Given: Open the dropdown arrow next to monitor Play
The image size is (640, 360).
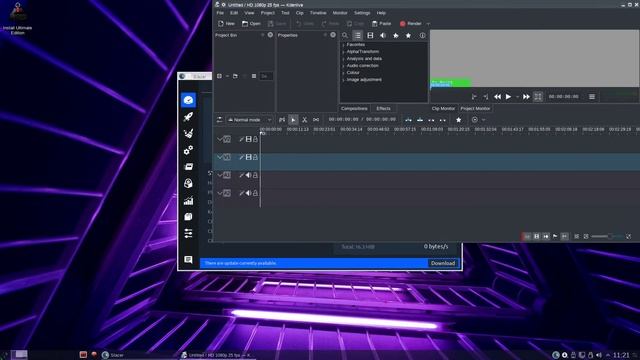Looking at the screenshot, I should pyautogui.click(x=517, y=97).
